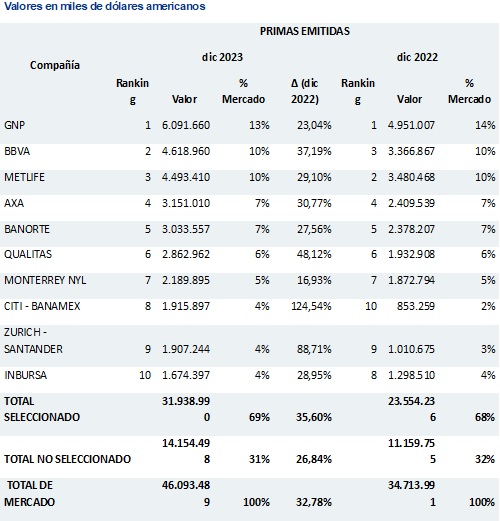Click QUALITAS 2023 value 2.862.962

pyautogui.click(x=186, y=254)
